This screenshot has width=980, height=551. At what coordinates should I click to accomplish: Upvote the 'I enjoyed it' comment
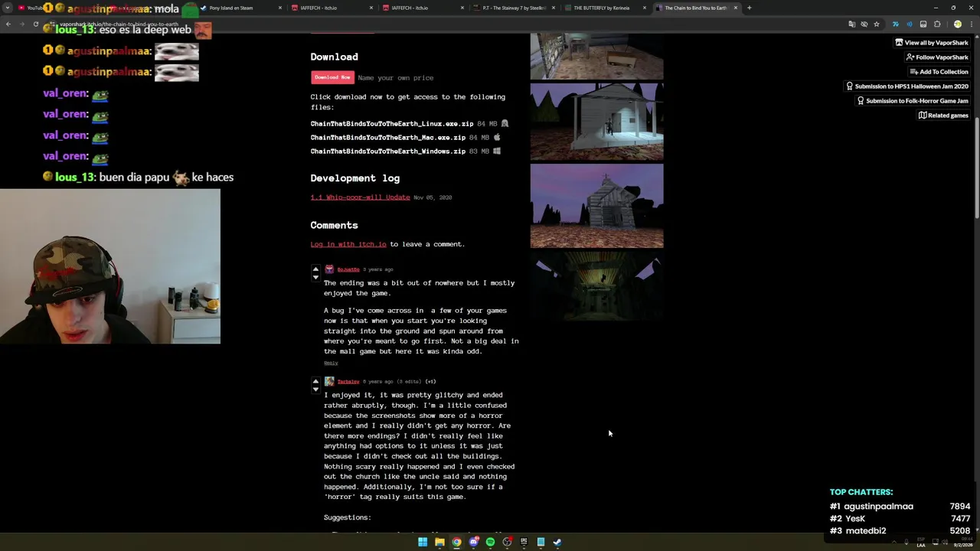tap(315, 380)
